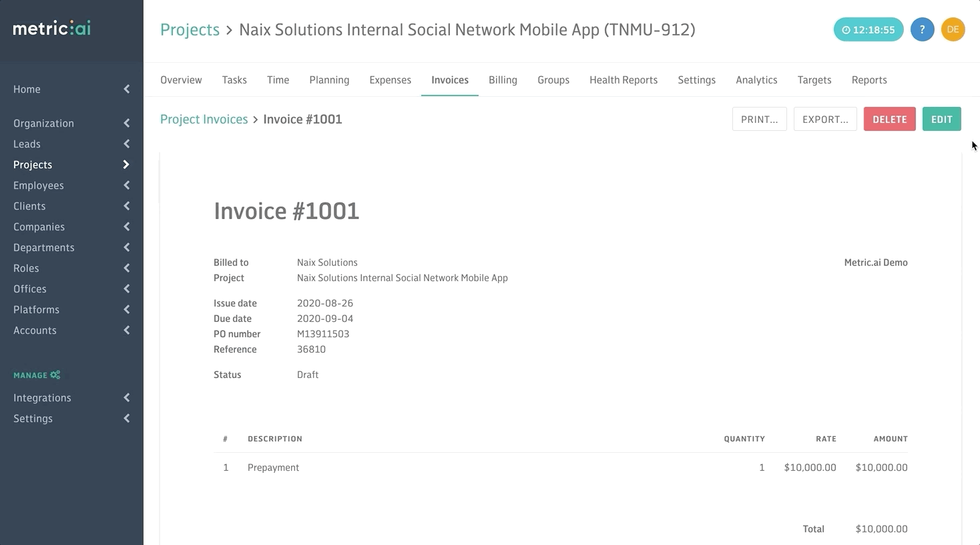Open the project Settings tab
This screenshot has height=545, width=980.
[x=696, y=79]
